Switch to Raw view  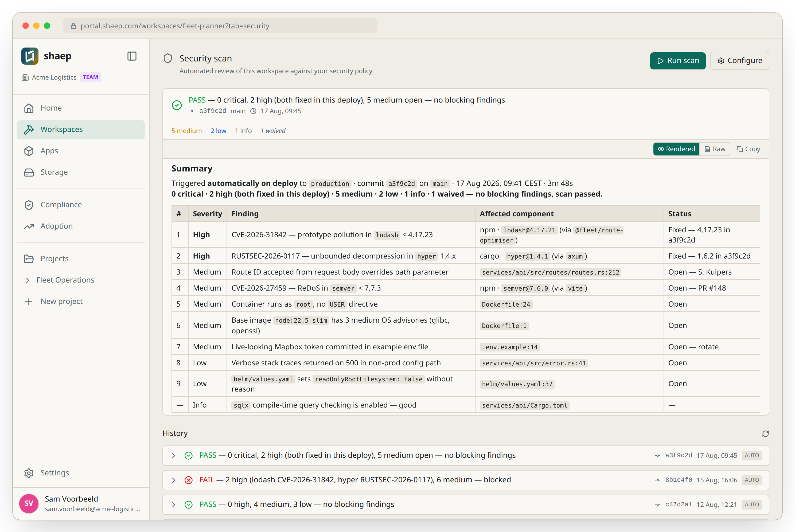(715, 149)
